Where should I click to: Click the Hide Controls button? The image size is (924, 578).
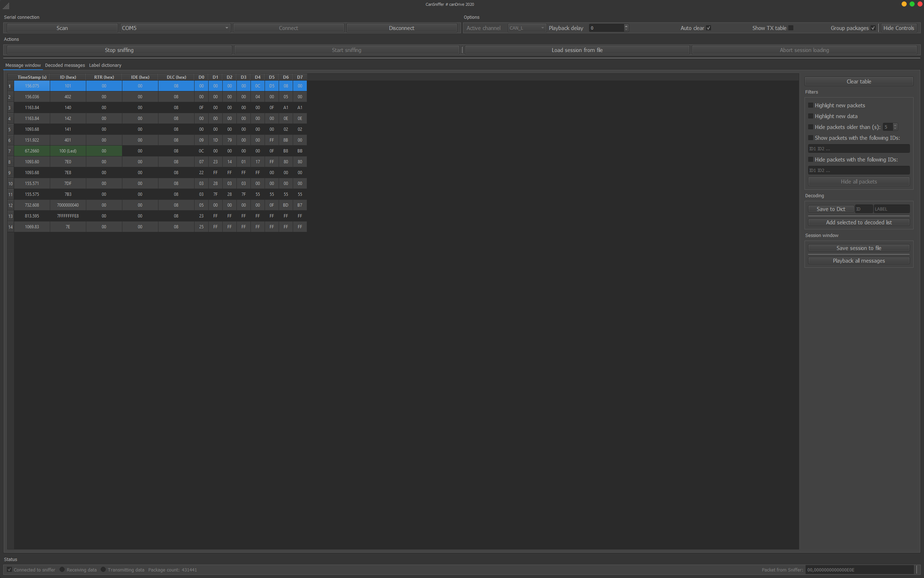pyautogui.click(x=898, y=28)
